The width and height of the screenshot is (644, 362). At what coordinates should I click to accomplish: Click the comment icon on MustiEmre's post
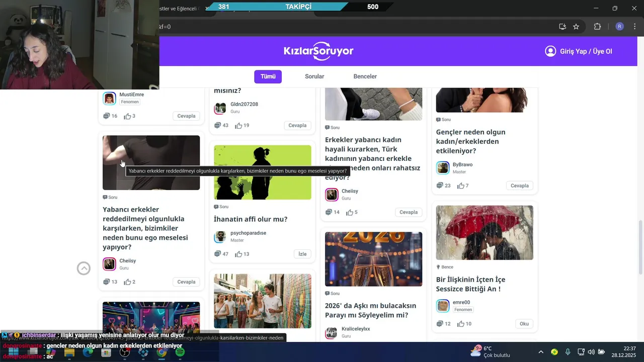point(106,116)
